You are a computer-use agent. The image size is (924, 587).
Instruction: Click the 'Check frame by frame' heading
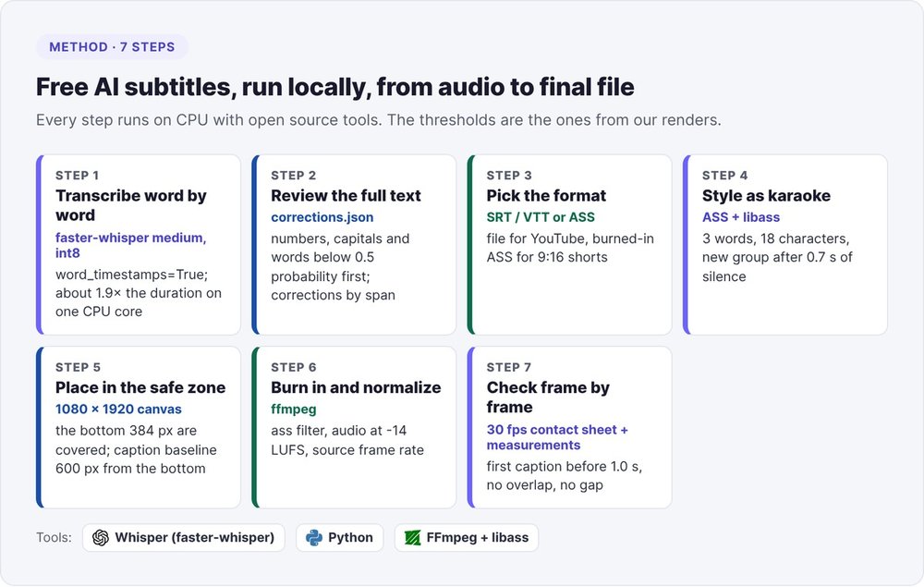click(548, 397)
